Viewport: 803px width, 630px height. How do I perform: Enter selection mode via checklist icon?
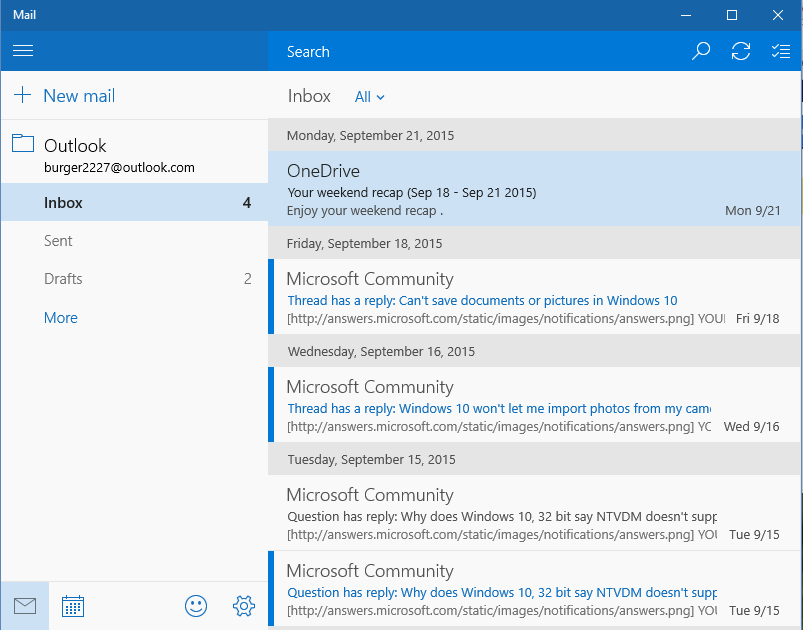[780, 51]
